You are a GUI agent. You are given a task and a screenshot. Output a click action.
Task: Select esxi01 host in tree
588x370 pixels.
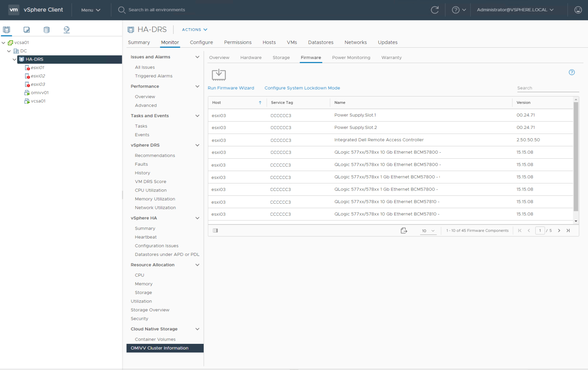37,67
